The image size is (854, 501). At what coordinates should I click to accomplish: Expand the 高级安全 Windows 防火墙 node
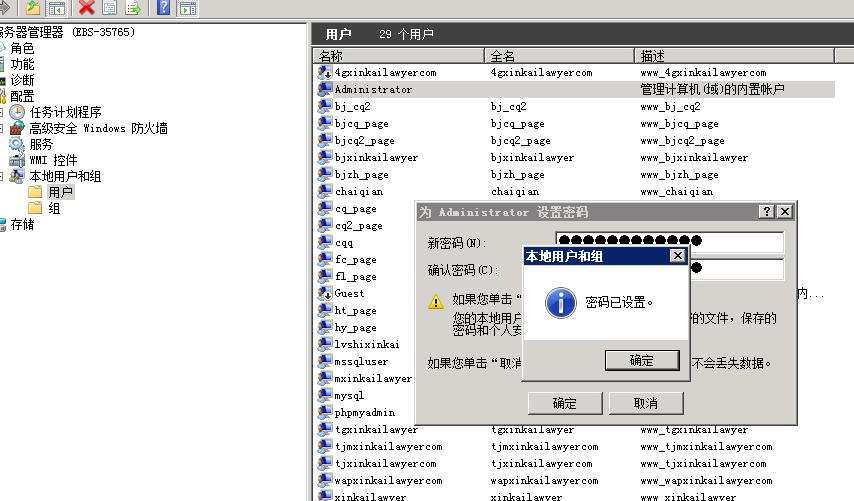(4, 128)
